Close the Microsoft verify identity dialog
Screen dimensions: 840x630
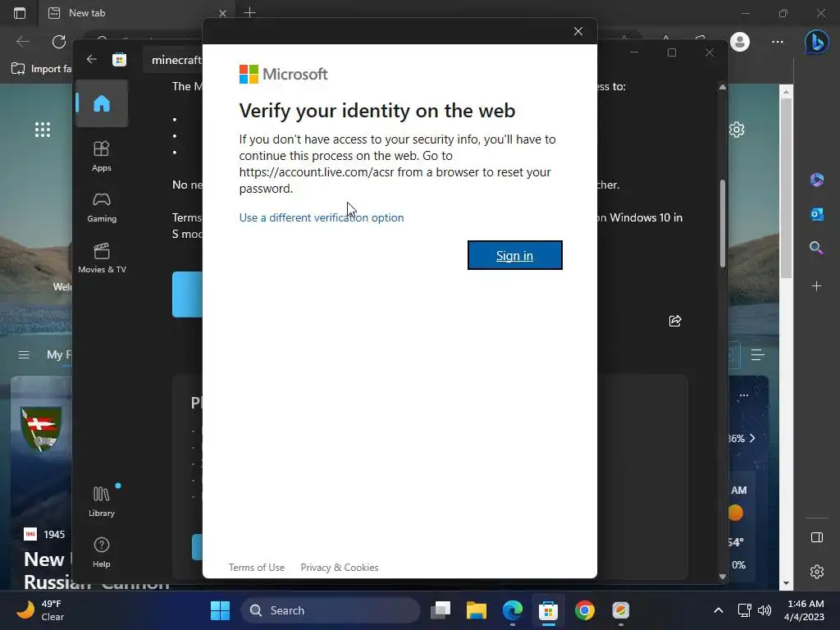click(578, 31)
